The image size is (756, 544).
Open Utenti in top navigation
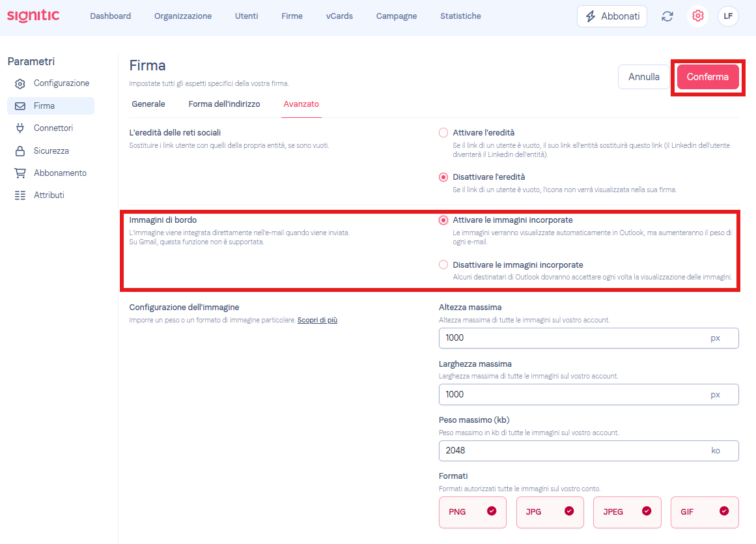tap(246, 16)
